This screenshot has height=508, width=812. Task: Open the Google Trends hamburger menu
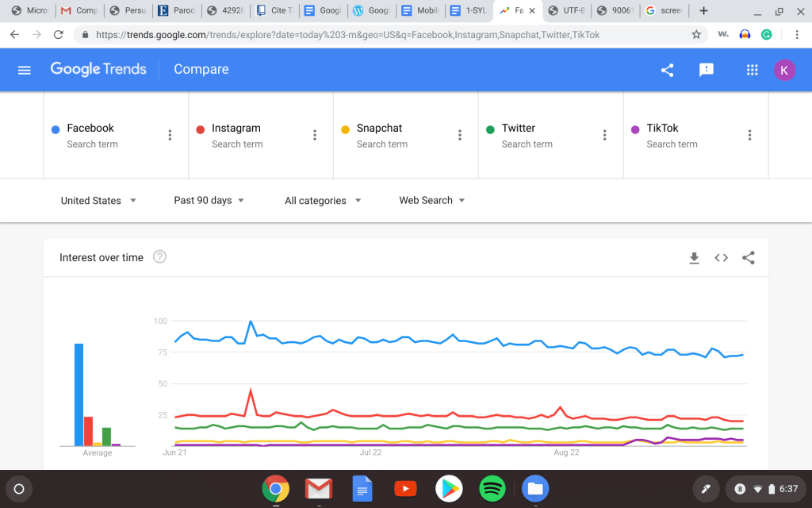point(24,70)
